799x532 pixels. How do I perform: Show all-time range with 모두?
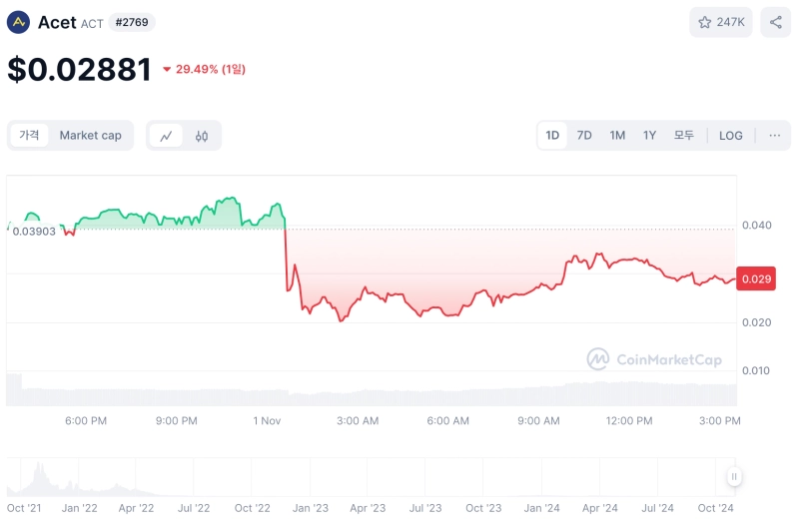684,136
